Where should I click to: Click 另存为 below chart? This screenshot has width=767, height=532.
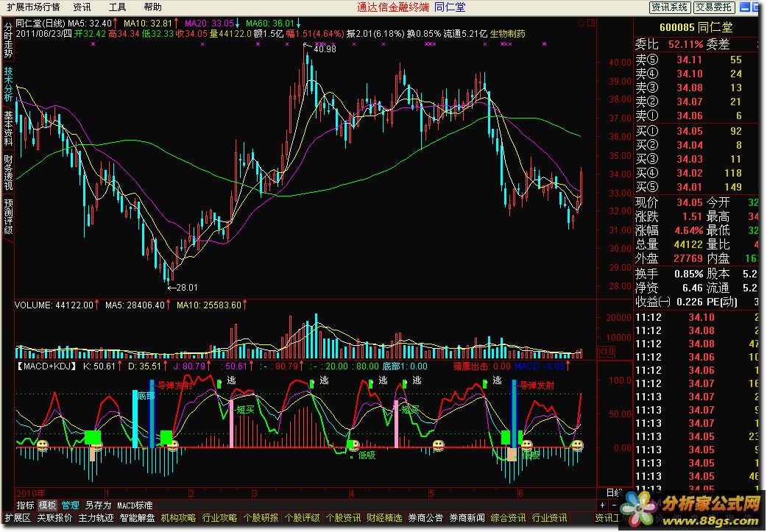98,505
